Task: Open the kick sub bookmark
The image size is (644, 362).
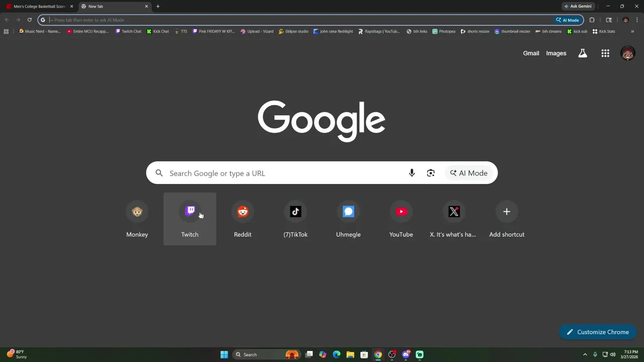Action: coord(577,31)
